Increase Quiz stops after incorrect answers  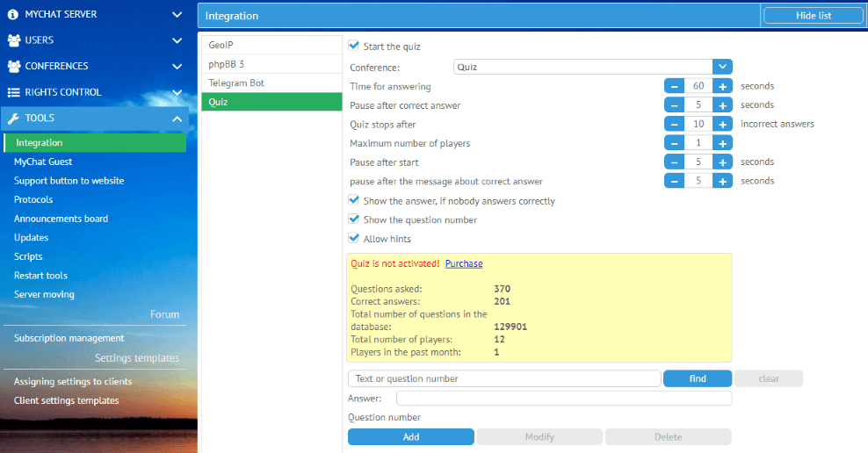pos(722,124)
